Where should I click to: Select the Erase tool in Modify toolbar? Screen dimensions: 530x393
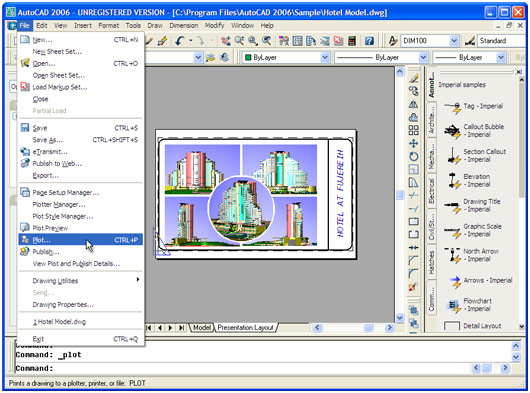click(x=414, y=78)
